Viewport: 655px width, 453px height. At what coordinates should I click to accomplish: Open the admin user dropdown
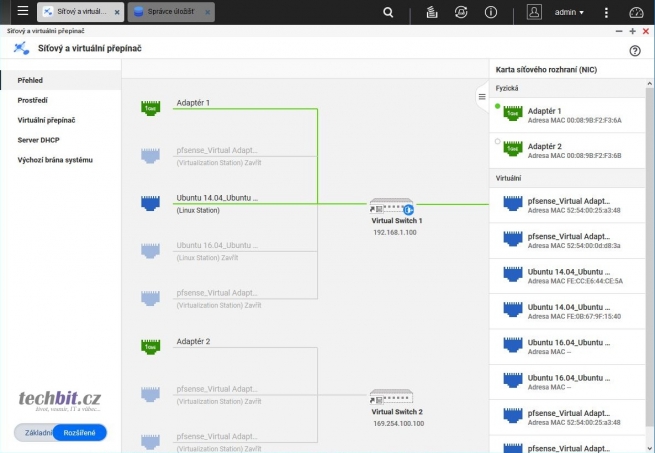tap(569, 12)
